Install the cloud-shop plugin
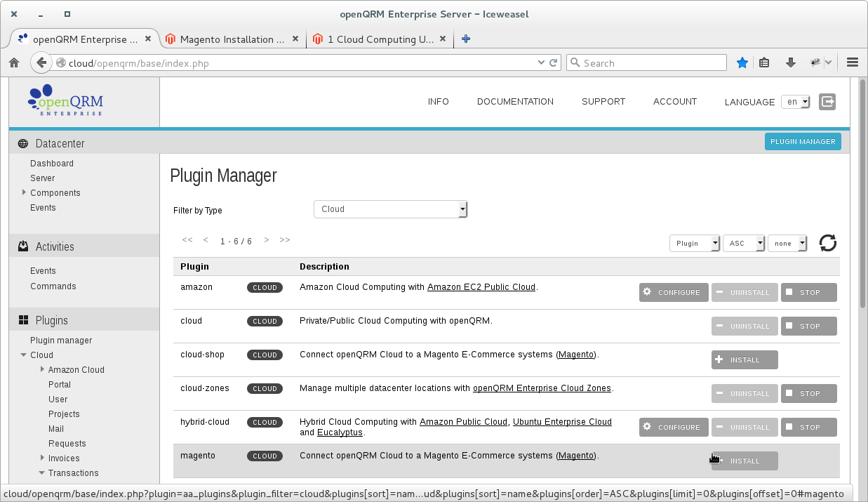 click(x=745, y=360)
